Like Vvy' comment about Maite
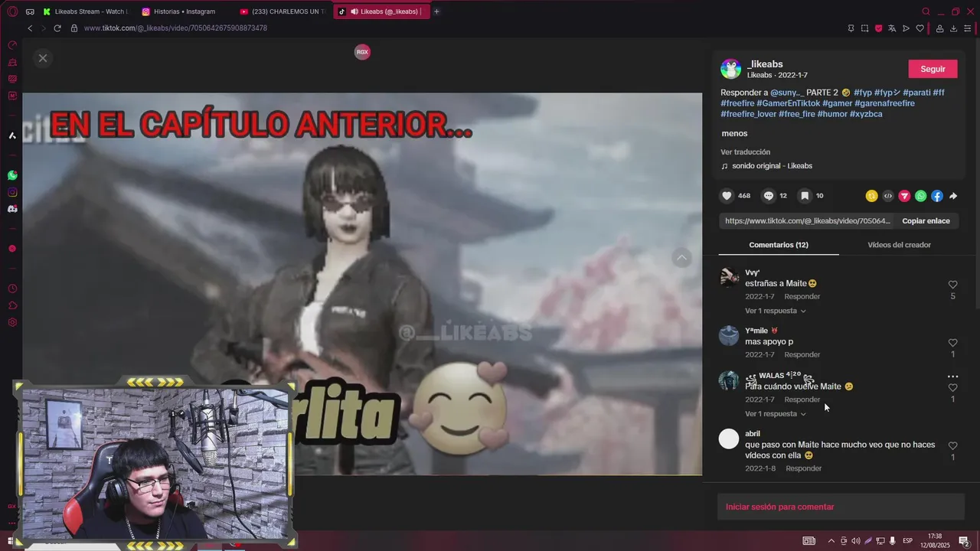The height and width of the screenshot is (551, 980). click(952, 285)
